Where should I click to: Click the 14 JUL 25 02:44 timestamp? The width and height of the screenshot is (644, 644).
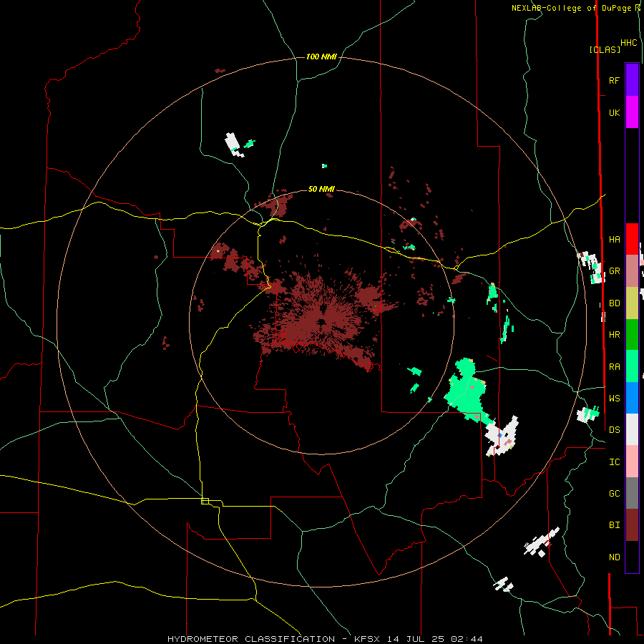point(435,639)
